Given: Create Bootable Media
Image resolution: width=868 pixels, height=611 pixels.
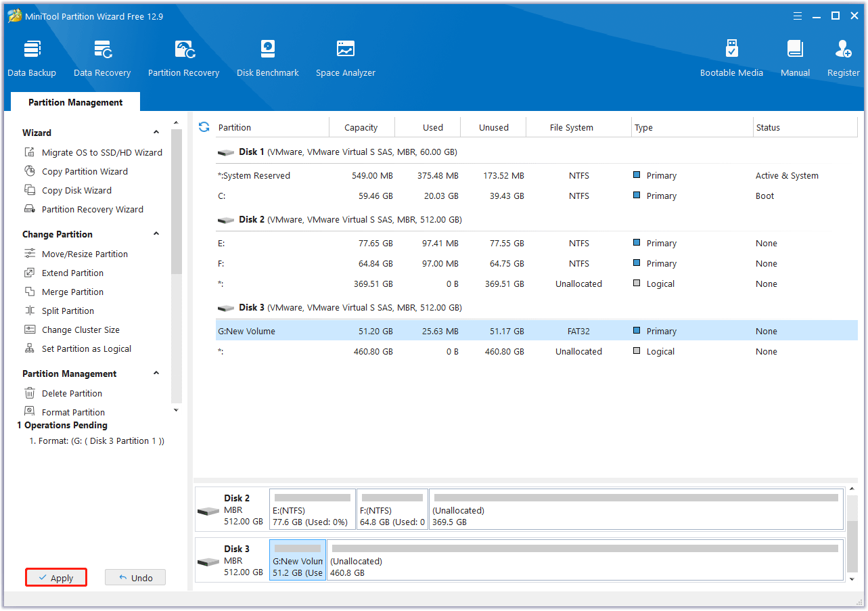Looking at the screenshot, I should click(731, 58).
